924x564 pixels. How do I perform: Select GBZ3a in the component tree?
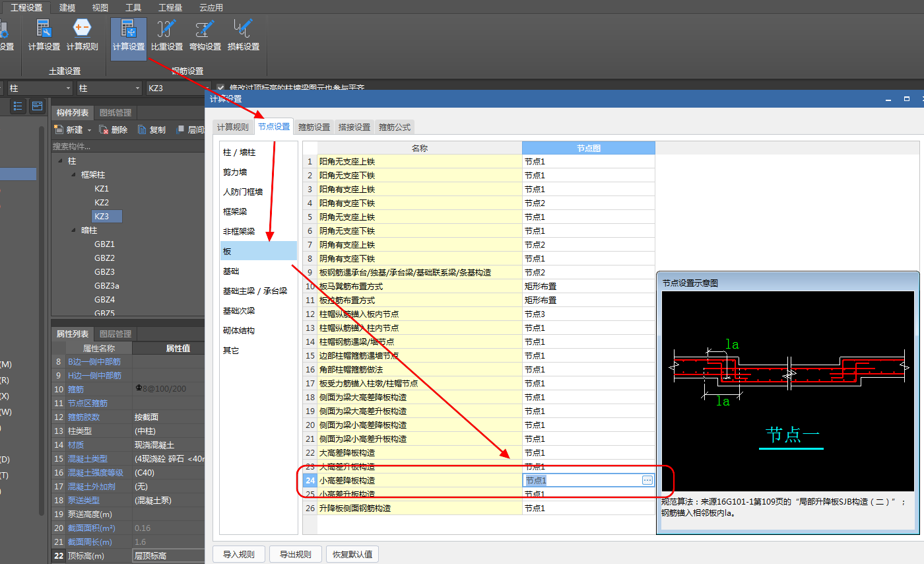[x=106, y=286]
